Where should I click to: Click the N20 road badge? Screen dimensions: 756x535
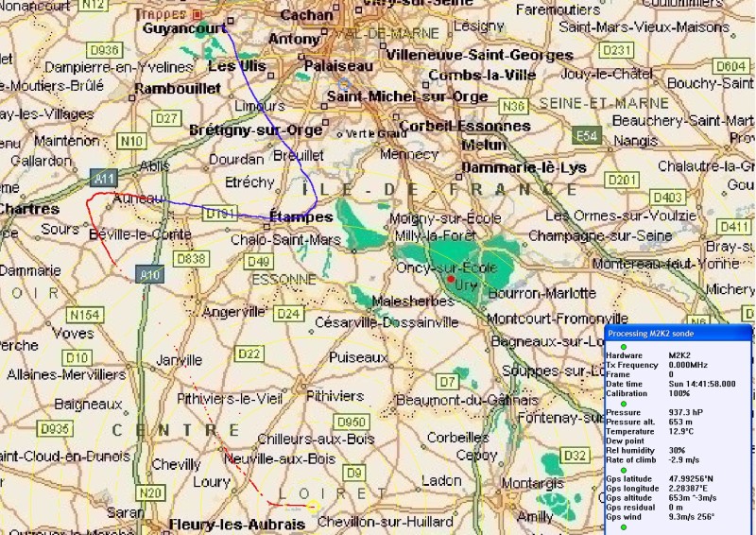coord(150,493)
